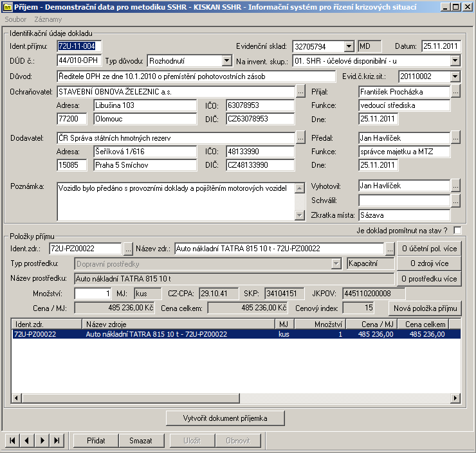The width and height of the screenshot is (476, 453).
Task: Open lookup button next to Schválil field
Action: (x=455, y=200)
